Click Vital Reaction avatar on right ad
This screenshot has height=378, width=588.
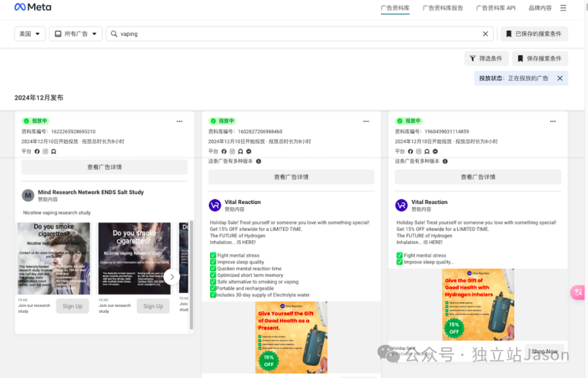(401, 205)
